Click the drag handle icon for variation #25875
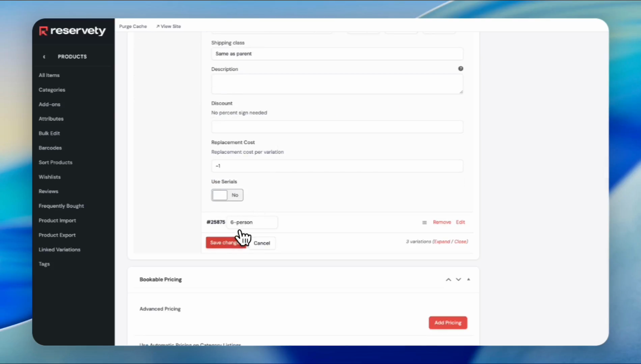The height and width of the screenshot is (364, 641). coord(424,222)
